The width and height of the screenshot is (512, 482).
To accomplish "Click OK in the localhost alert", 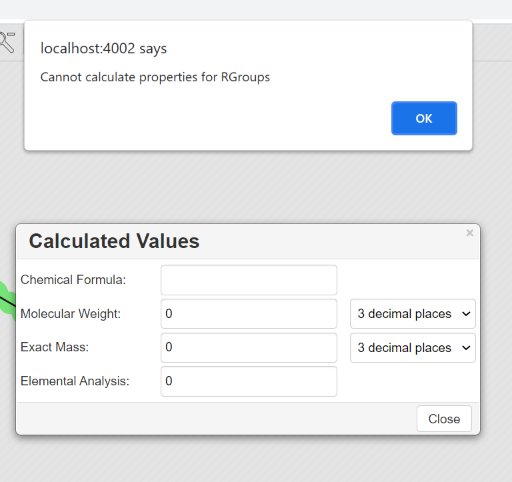I will [424, 118].
